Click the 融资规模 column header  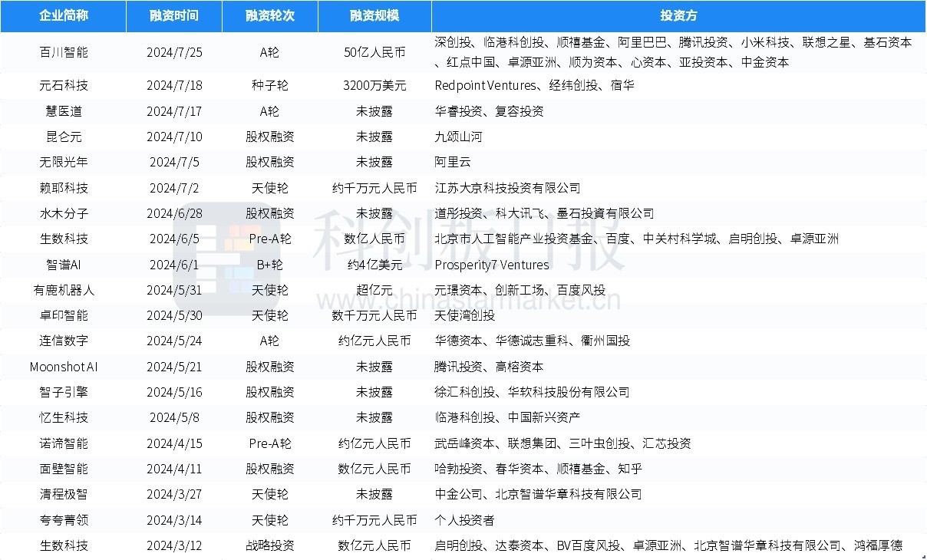pyautogui.click(x=374, y=16)
